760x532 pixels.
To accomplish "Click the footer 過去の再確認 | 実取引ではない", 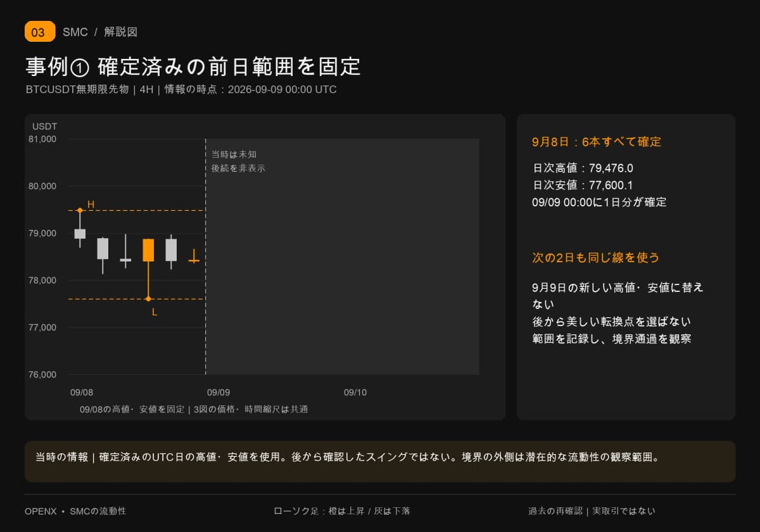I will (x=592, y=510).
